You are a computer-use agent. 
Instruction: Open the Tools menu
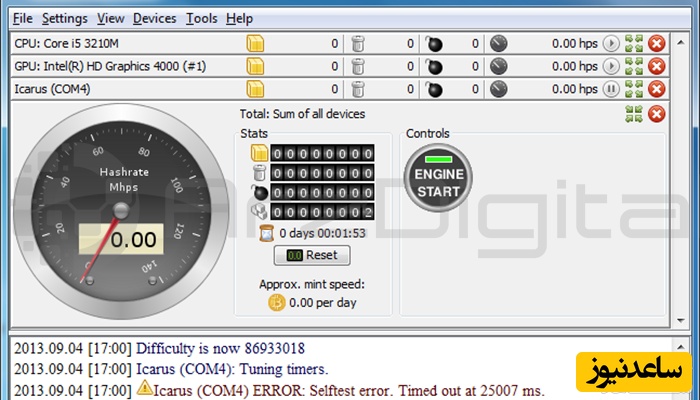(x=201, y=18)
